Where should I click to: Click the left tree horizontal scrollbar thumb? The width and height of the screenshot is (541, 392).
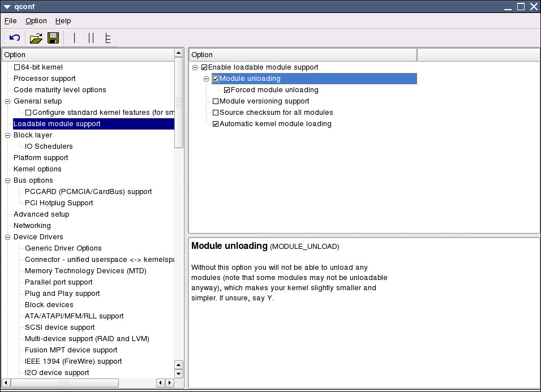(x=65, y=383)
